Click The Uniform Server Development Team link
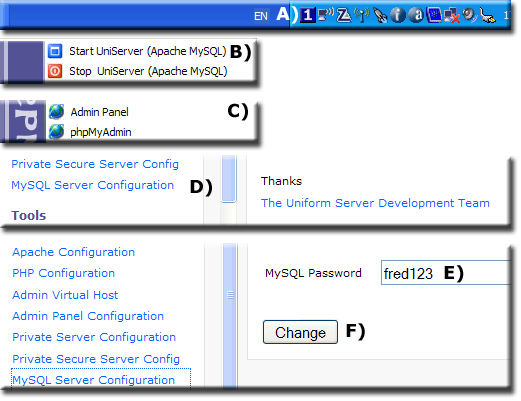 click(375, 203)
